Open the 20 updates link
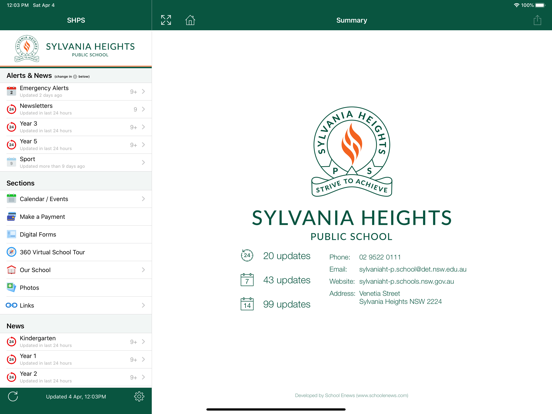The image size is (552, 414). pos(287,256)
